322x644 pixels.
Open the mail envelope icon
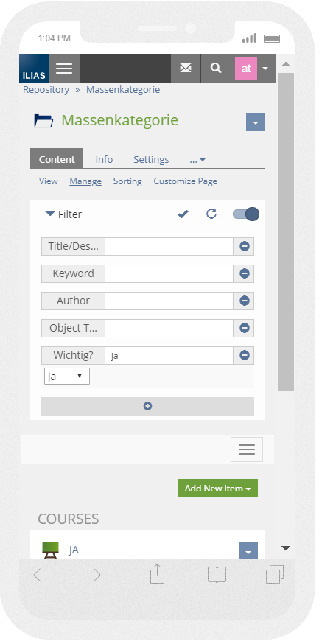[186, 69]
